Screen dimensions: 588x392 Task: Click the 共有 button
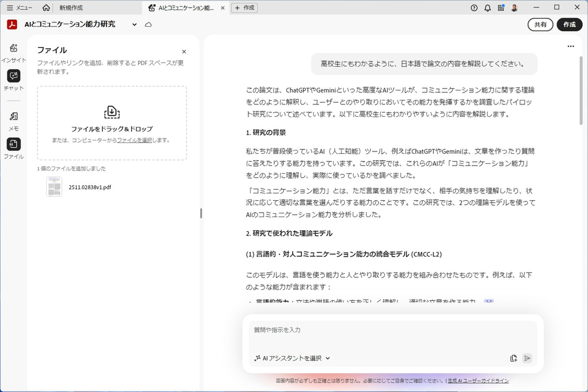click(x=540, y=24)
